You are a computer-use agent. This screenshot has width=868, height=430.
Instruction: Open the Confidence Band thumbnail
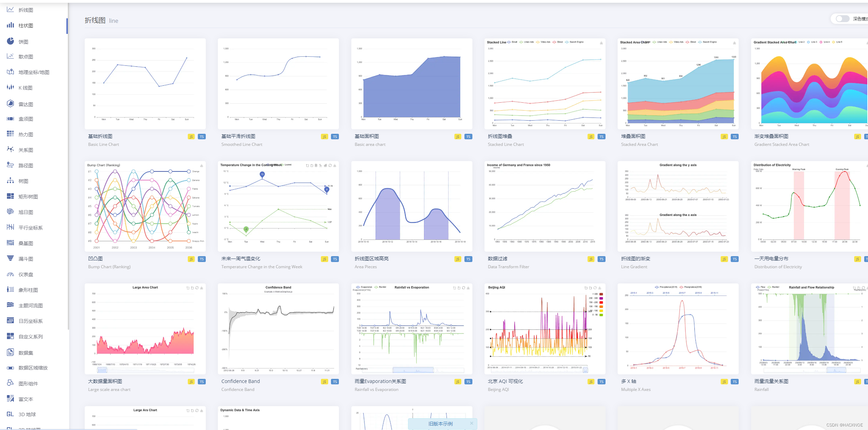(x=278, y=329)
